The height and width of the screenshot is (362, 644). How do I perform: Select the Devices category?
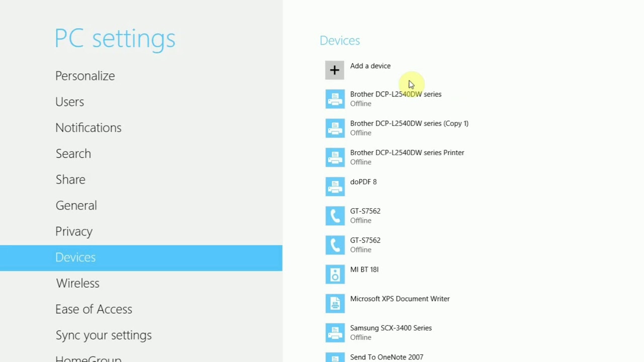(x=141, y=258)
